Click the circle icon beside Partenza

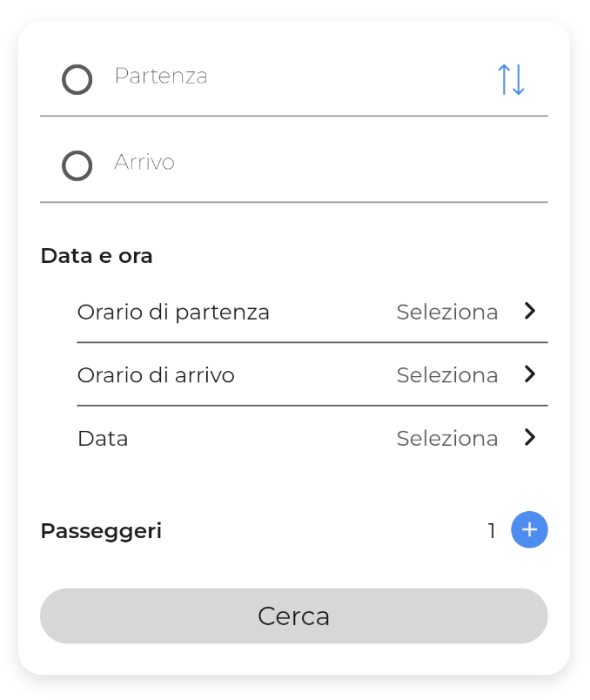tap(77, 80)
